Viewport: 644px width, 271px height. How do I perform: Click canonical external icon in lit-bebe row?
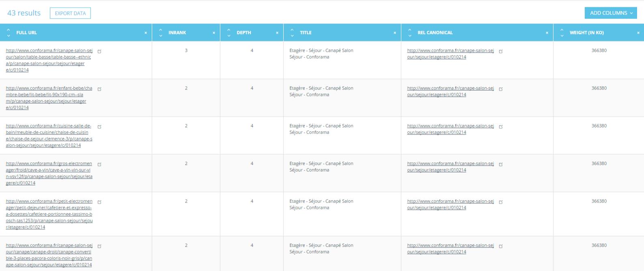[x=501, y=89]
